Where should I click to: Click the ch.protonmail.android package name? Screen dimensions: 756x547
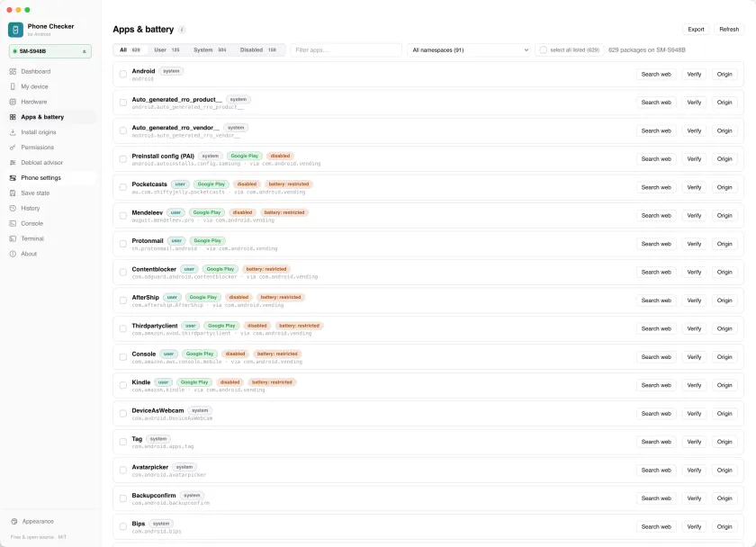(165, 248)
